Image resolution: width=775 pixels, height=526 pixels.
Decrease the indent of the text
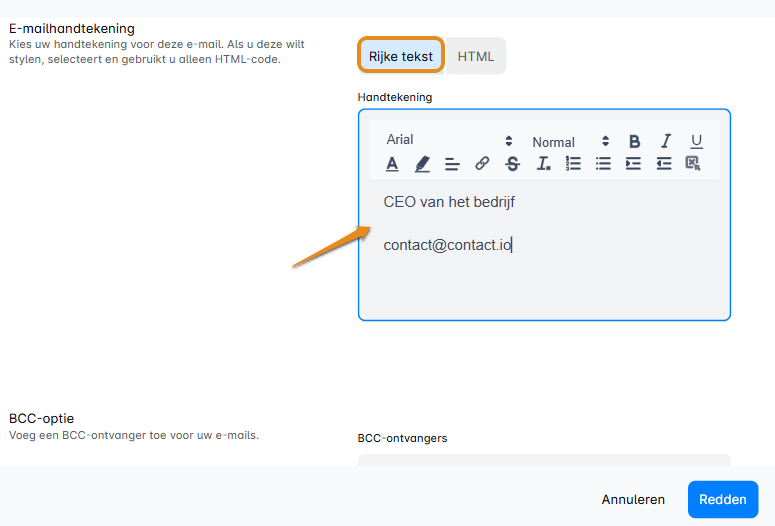pos(664,164)
